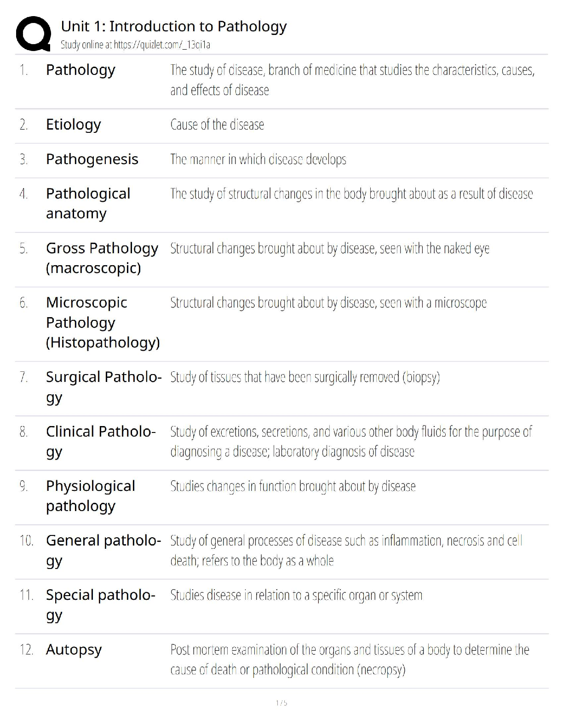
Task: Select the term Pathology
Action: (x=80, y=70)
